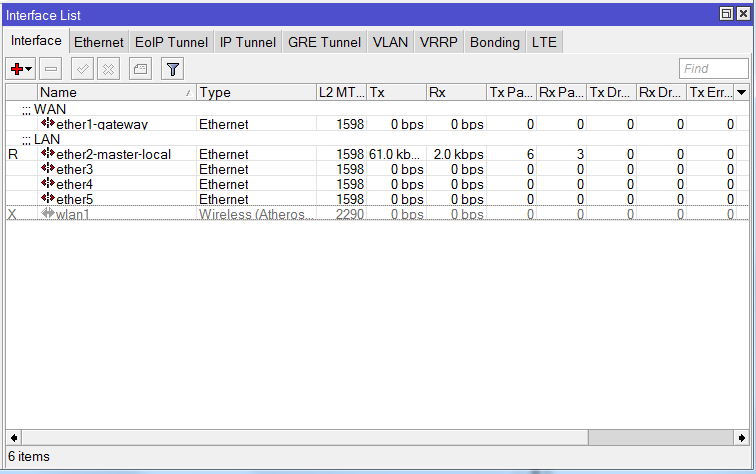Go to the LTE tab

click(x=545, y=42)
